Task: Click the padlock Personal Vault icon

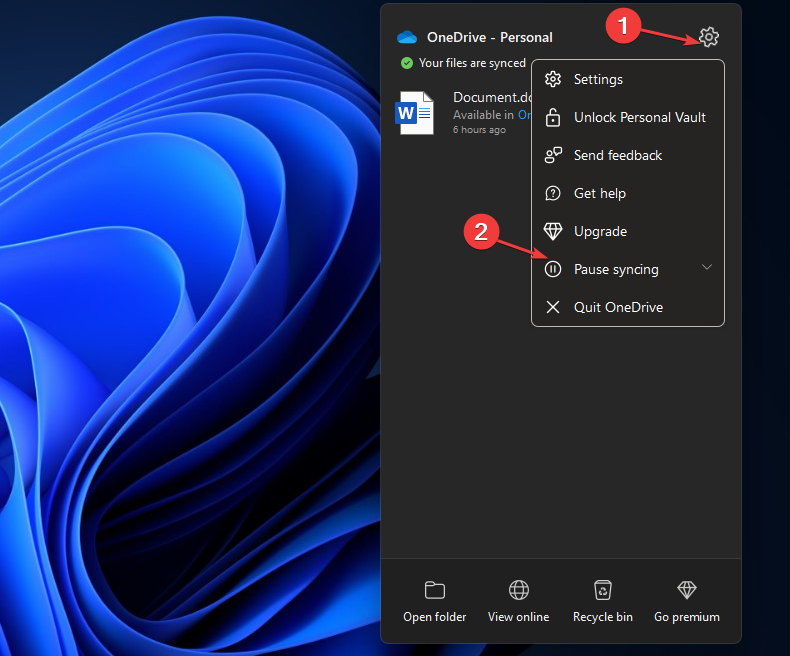Action: coord(553,117)
